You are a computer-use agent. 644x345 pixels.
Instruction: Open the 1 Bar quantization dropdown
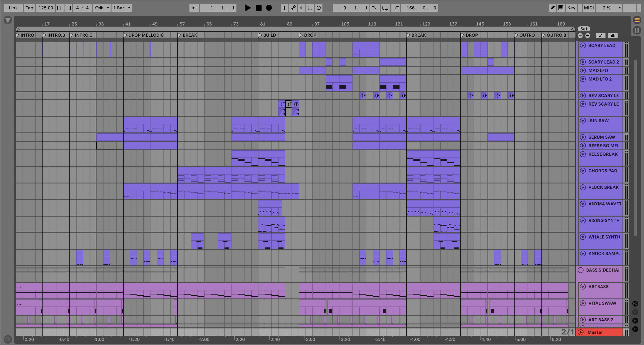click(x=122, y=8)
